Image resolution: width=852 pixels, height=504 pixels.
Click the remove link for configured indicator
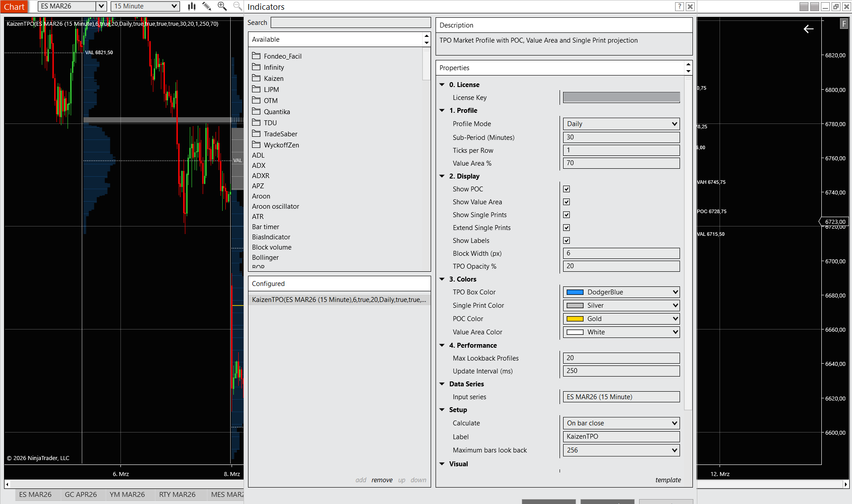coord(382,480)
